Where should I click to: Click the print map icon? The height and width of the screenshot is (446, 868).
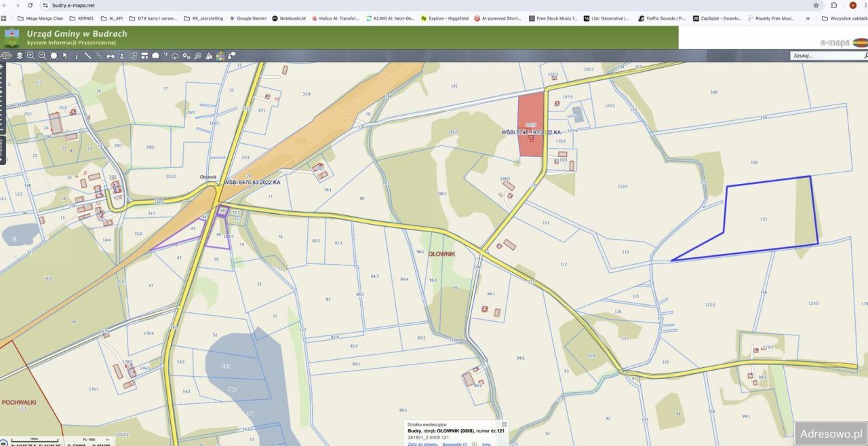(x=111, y=56)
